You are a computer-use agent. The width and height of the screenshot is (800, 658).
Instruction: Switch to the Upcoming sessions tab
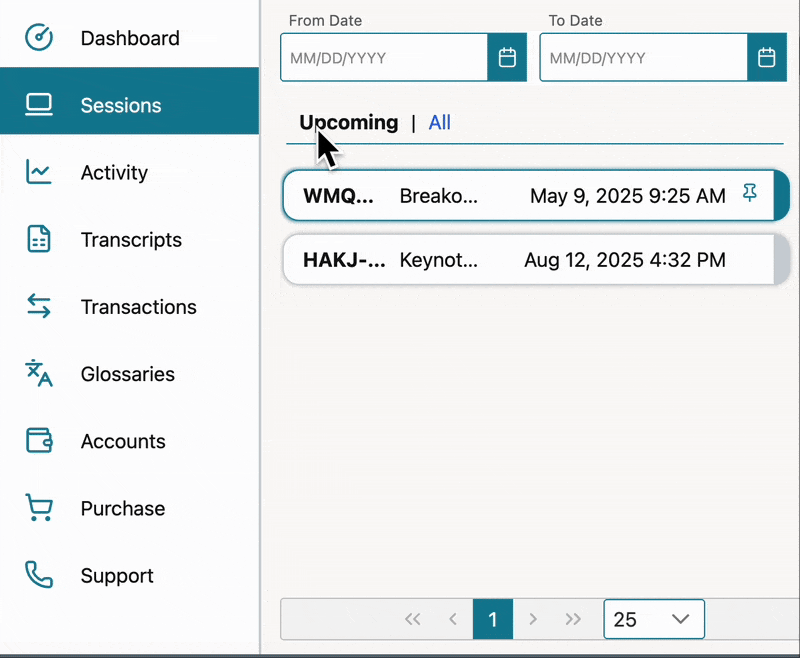[x=349, y=123]
